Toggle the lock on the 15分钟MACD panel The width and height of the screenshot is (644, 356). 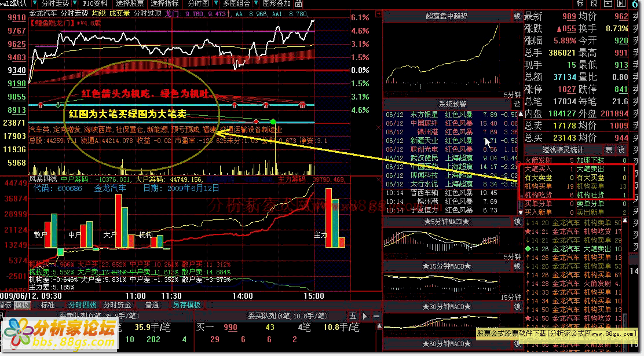click(x=517, y=266)
